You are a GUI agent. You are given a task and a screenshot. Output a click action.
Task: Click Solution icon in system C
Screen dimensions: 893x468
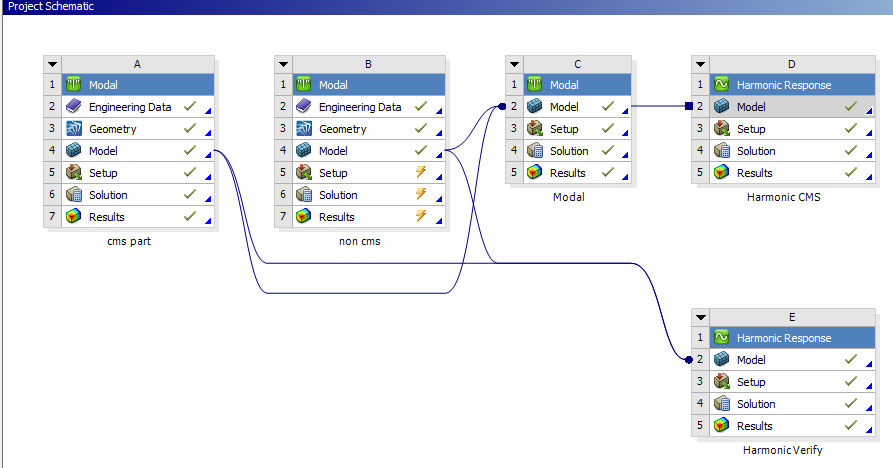point(534,150)
